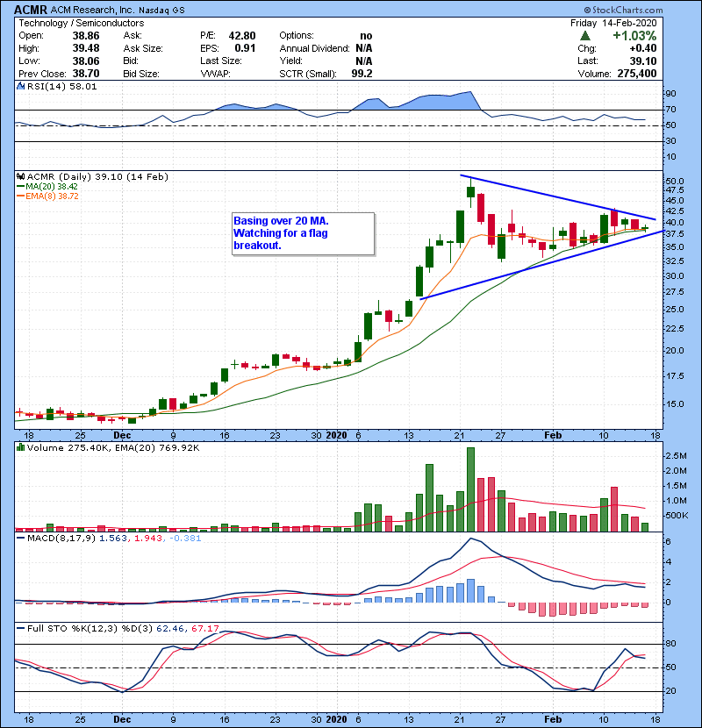Click the candlestick icon beside ACMR (Daily)
The width and height of the screenshot is (702, 728).
click(x=21, y=176)
